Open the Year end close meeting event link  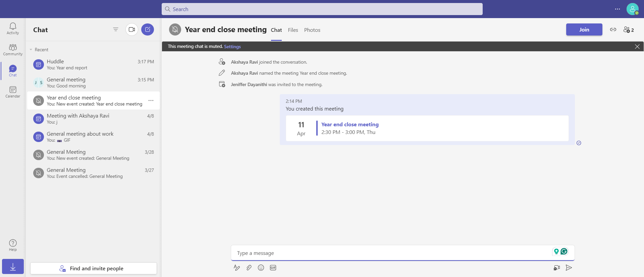click(x=350, y=125)
